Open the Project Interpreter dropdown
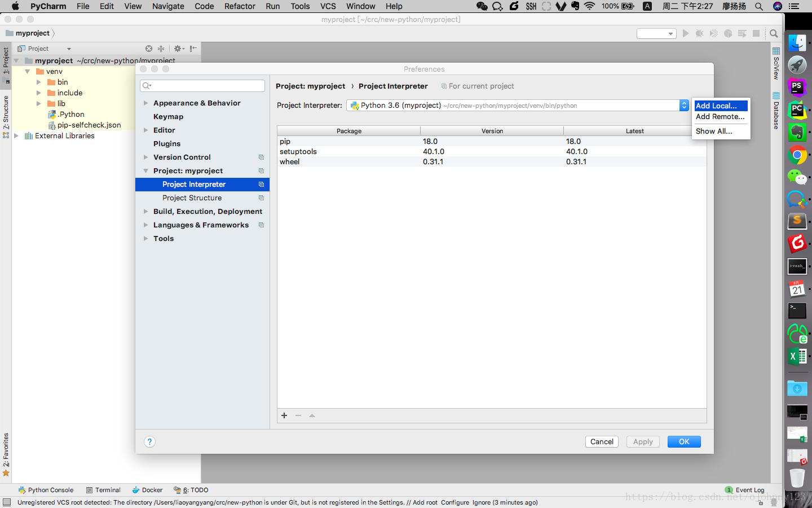The width and height of the screenshot is (812, 508). pos(518,106)
